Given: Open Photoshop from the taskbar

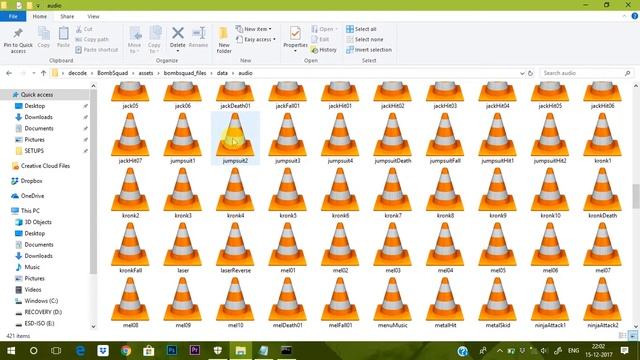Looking at the screenshot, I should tap(172, 351).
